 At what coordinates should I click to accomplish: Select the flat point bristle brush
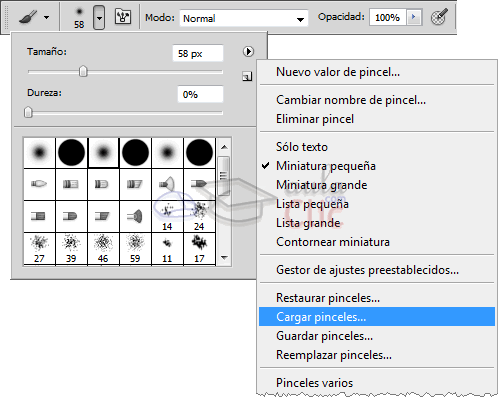click(x=199, y=184)
